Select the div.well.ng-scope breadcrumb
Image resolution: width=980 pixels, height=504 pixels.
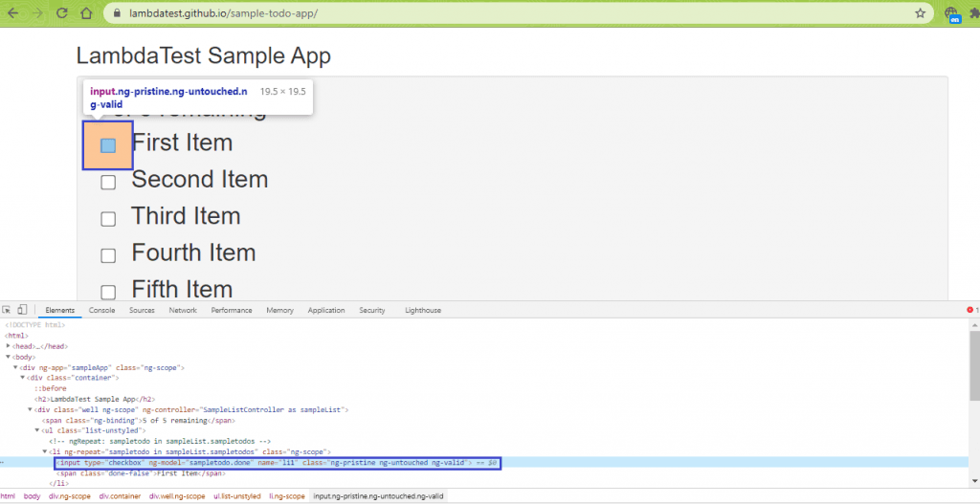(177, 496)
